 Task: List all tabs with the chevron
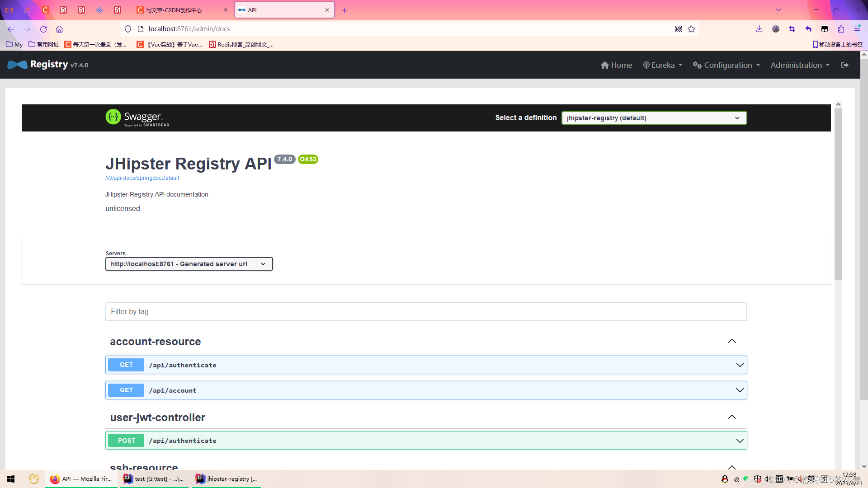click(778, 10)
